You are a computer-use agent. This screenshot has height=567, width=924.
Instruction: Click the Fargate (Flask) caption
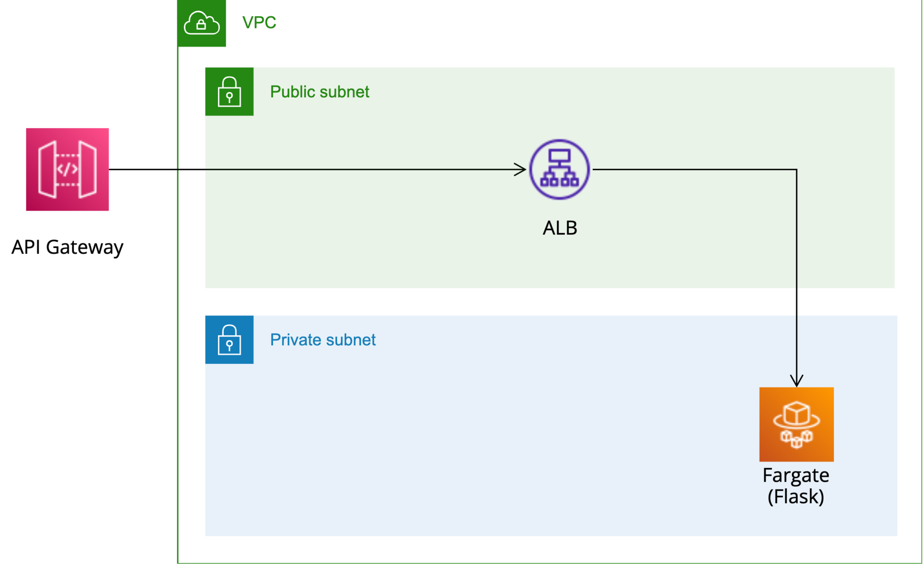coord(796,485)
